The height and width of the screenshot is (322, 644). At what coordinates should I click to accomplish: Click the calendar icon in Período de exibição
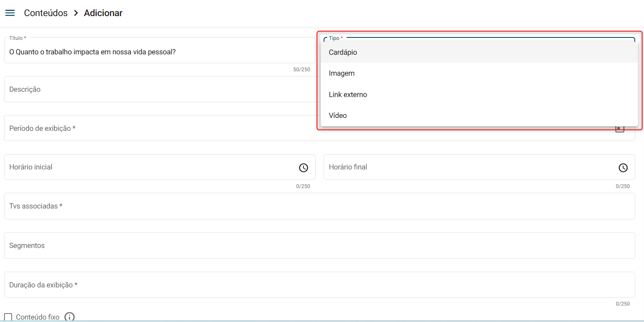pos(619,129)
